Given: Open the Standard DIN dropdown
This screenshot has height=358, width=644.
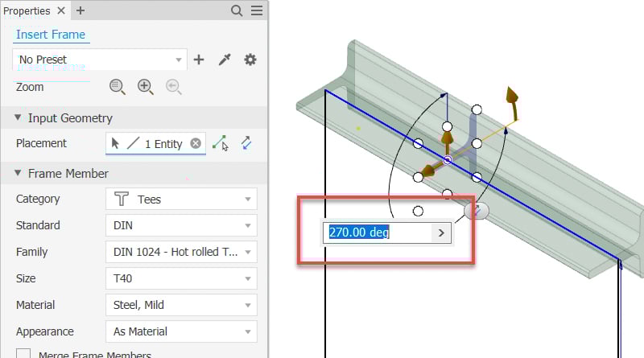Looking at the screenshot, I should point(181,225).
